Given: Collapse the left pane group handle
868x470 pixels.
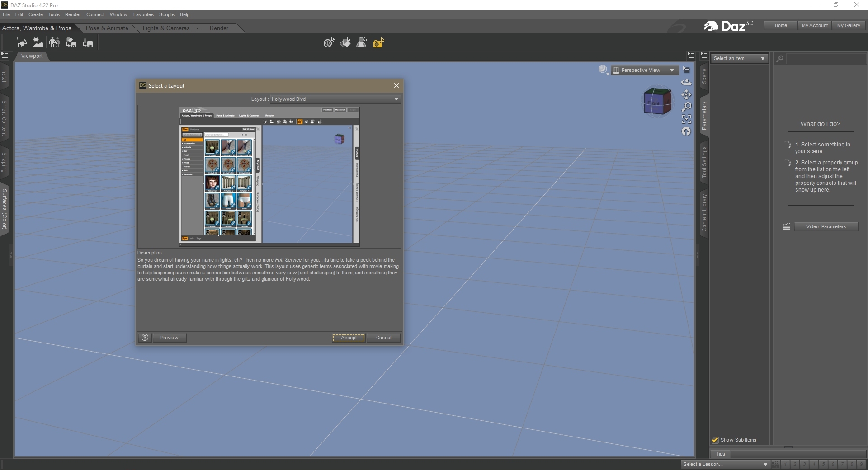Looking at the screenshot, I should pyautogui.click(x=11, y=255).
